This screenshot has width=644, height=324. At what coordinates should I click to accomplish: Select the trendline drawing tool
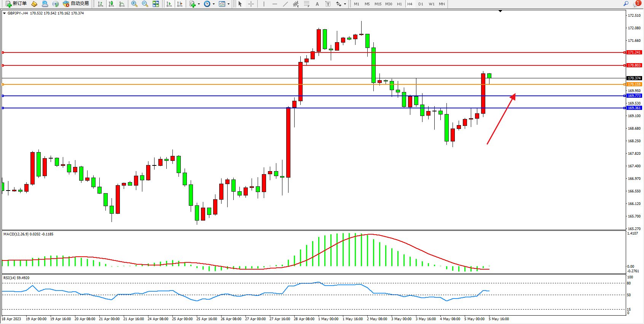click(285, 4)
